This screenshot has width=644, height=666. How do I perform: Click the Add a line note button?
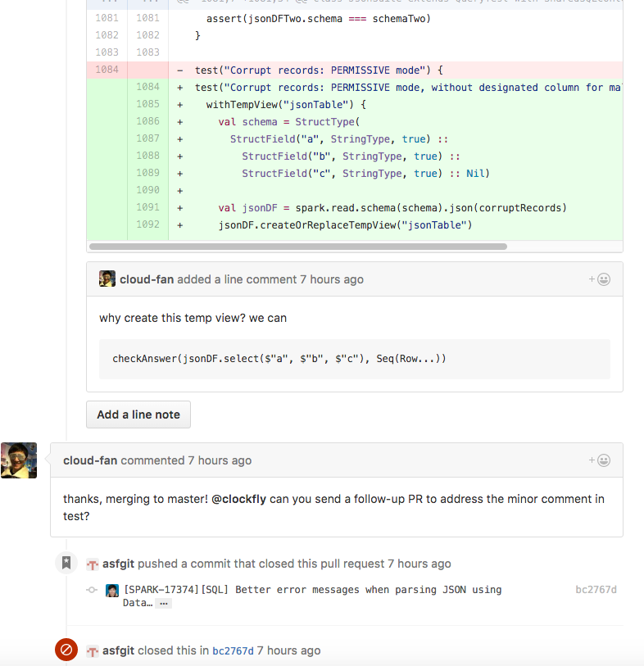[x=138, y=415]
